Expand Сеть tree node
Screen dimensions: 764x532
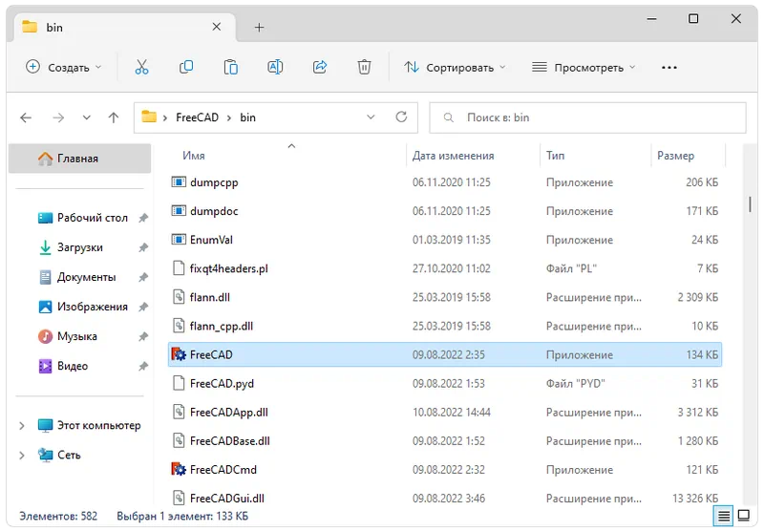pos(22,455)
